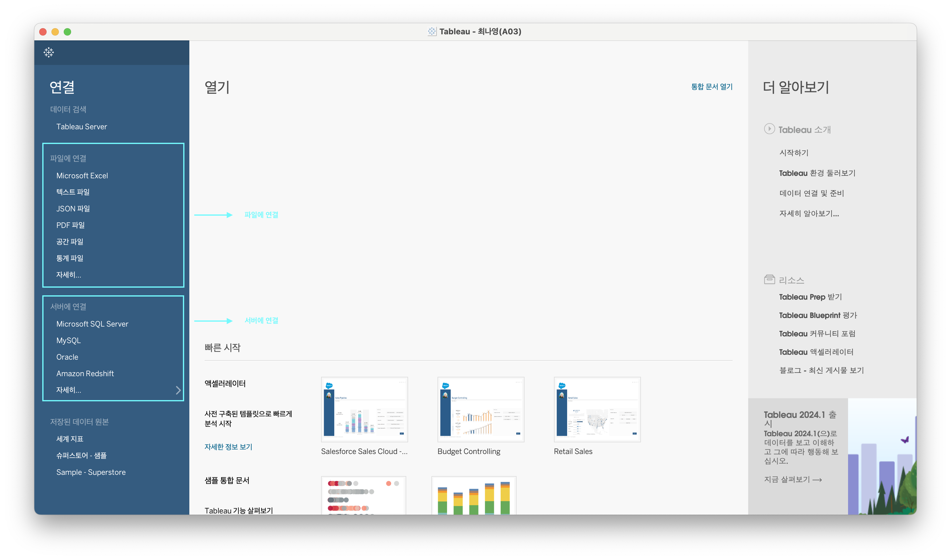Click the Tableau logo icon in sidebar header
Image resolution: width=951 pixels, height=560 pixels.
pos(49,52)
